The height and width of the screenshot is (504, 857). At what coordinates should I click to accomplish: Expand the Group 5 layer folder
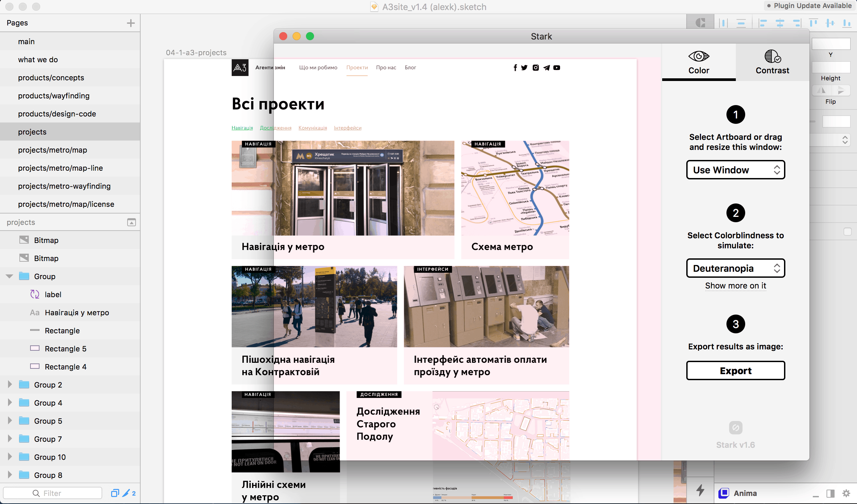[x=9, y=420]
